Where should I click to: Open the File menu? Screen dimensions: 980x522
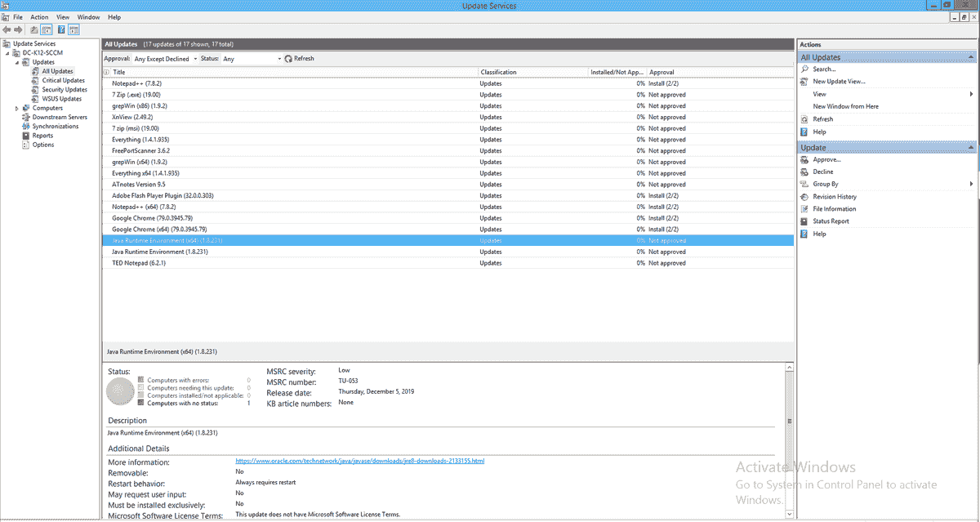18,17
